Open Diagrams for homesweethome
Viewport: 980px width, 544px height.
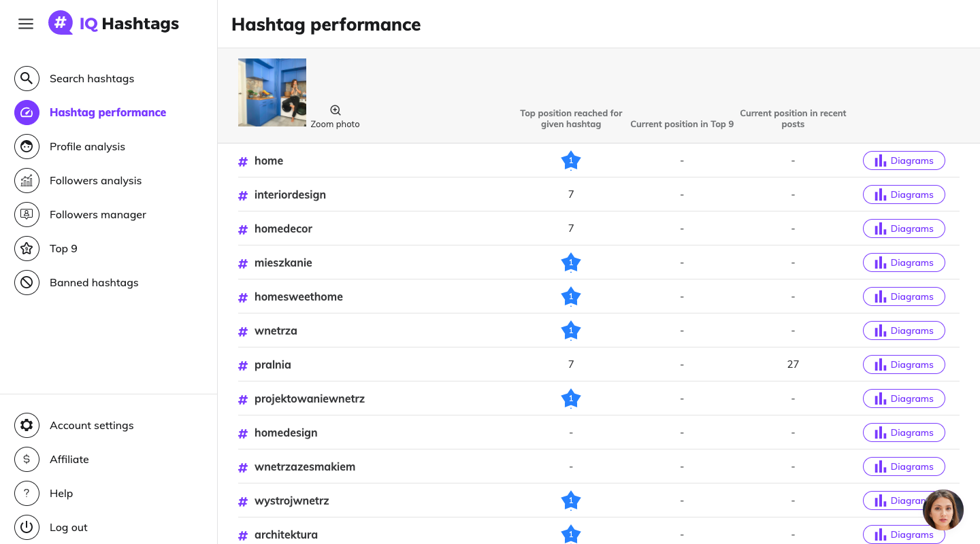click(904, 296)
